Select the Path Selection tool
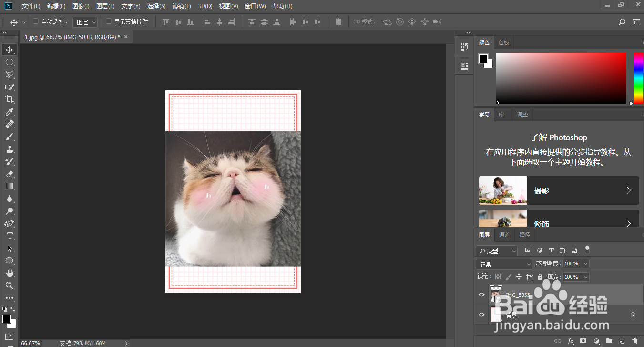644x347 pixels. click(x=9, y=248)
